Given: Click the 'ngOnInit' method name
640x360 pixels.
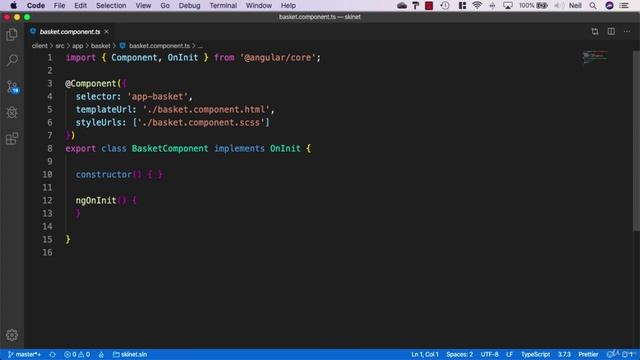Looking at the screenshot, I should [96, 200].
